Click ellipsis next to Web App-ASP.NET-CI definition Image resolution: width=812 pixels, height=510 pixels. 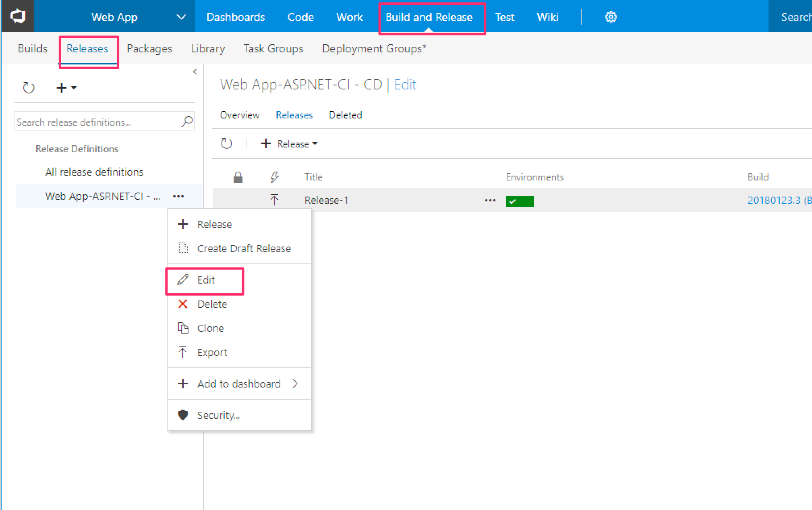click(x=178, y=196)
